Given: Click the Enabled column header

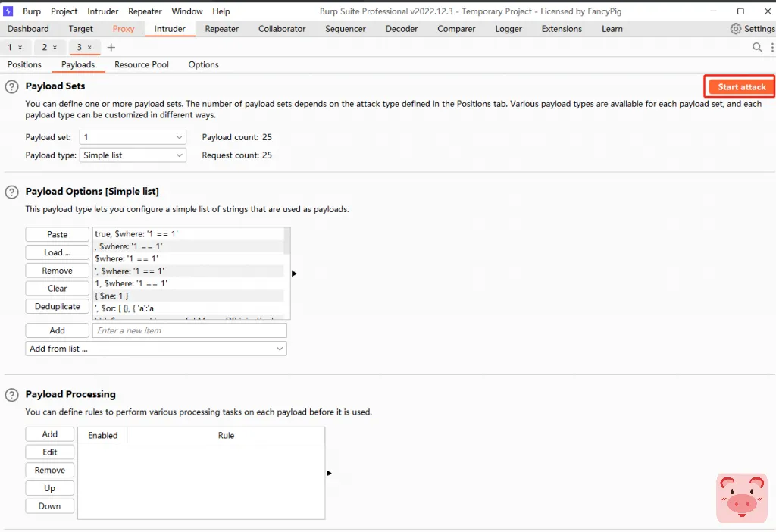Looking at the screenshot, I should coord(103,436).
